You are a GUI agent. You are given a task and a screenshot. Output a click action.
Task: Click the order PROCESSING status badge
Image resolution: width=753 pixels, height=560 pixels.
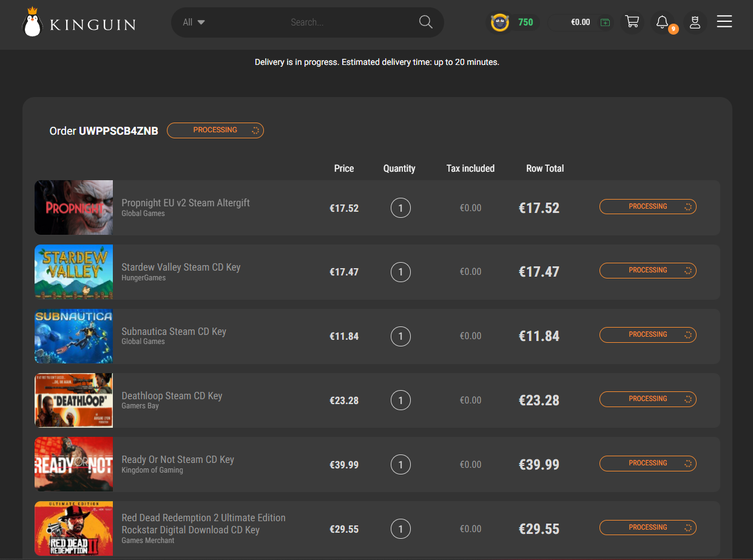(215, 130)
